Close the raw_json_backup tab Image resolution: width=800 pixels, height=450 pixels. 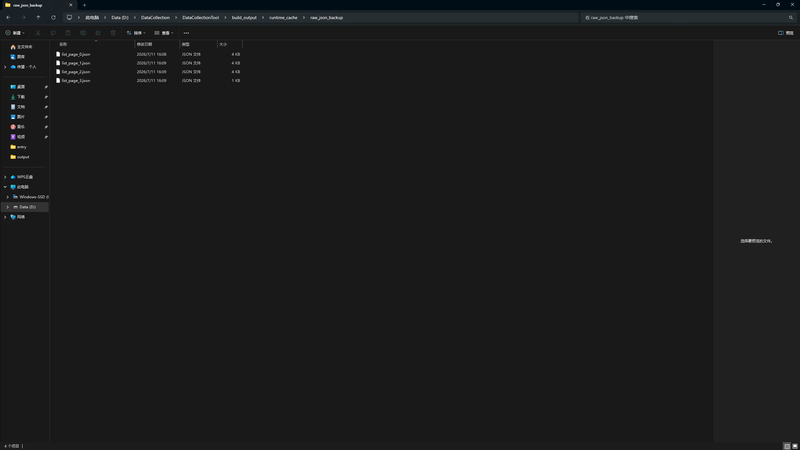[71, 5]
